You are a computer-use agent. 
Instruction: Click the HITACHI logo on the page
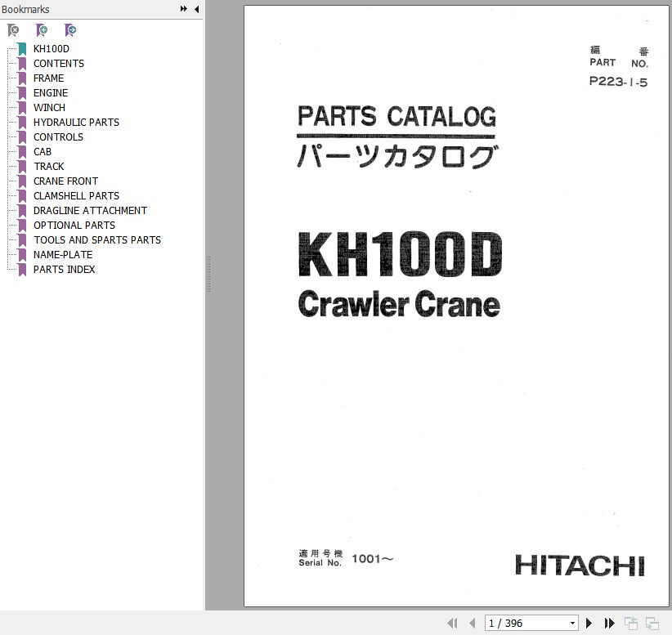tap(580, 566)
